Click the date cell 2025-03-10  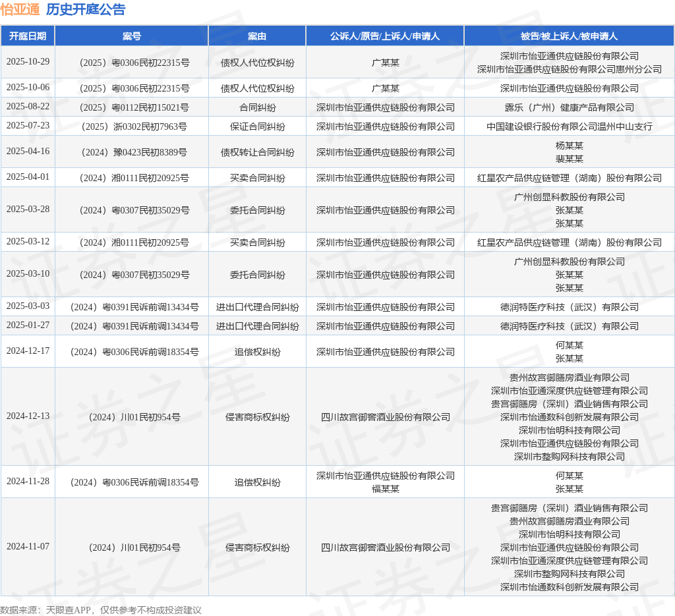tap(28, 273)
